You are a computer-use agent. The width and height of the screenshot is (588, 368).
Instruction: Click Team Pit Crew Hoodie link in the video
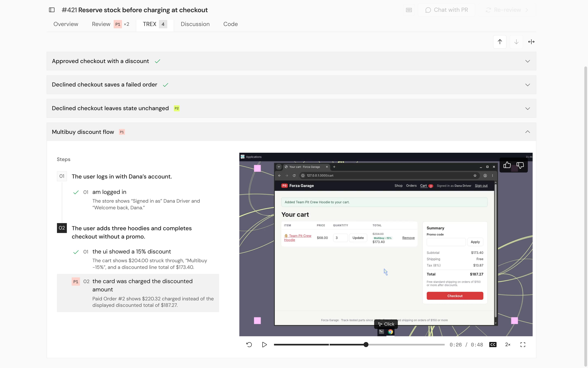click(298, 238)
